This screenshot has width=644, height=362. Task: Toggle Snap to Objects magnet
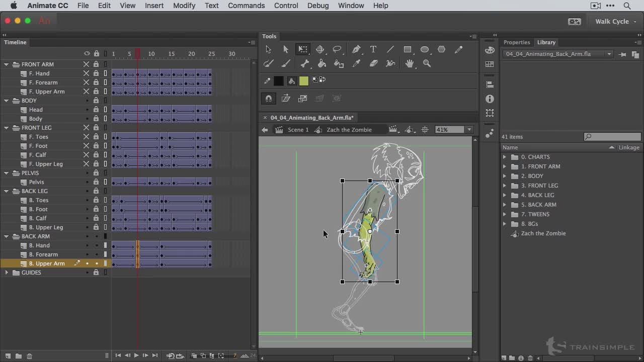tap(269, 99)
